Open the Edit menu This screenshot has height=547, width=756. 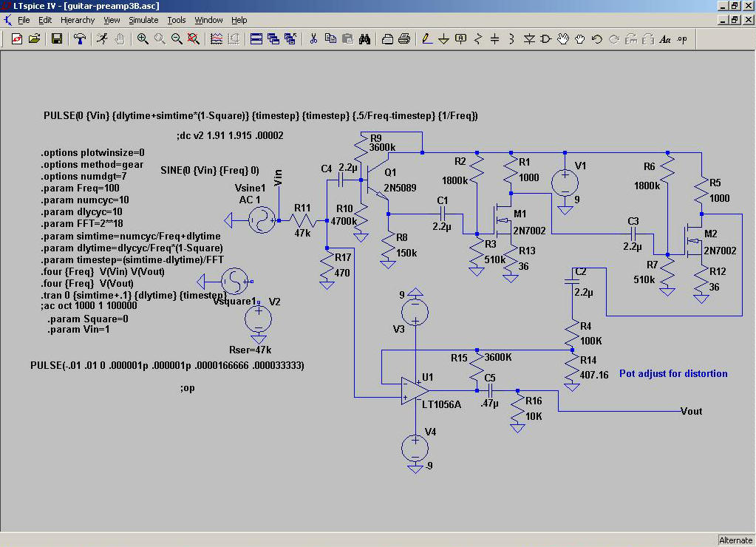45,20
